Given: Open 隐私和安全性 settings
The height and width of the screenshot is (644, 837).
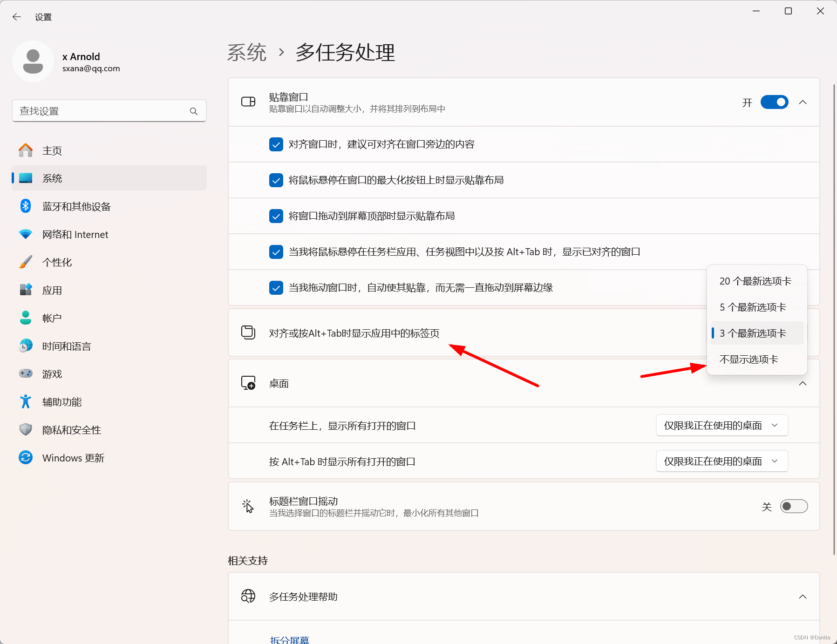Looking at the screenshot, I should point(71,429).
